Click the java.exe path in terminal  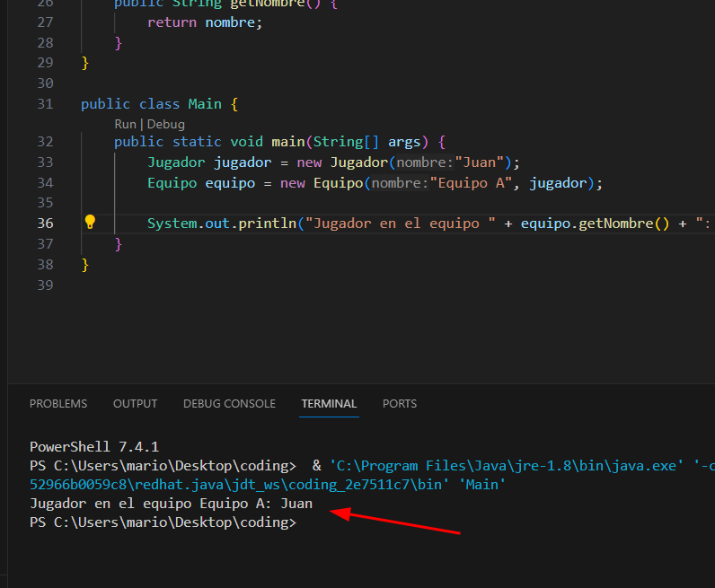coord(506,466)
